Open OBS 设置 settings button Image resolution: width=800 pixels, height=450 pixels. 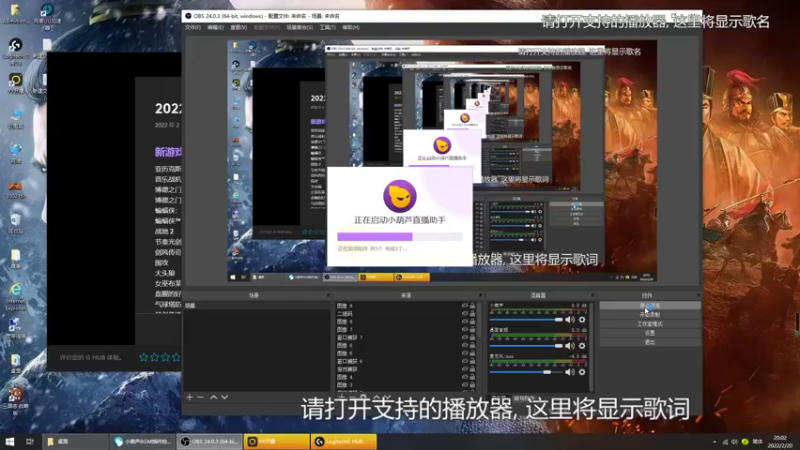tap(649, 333)
